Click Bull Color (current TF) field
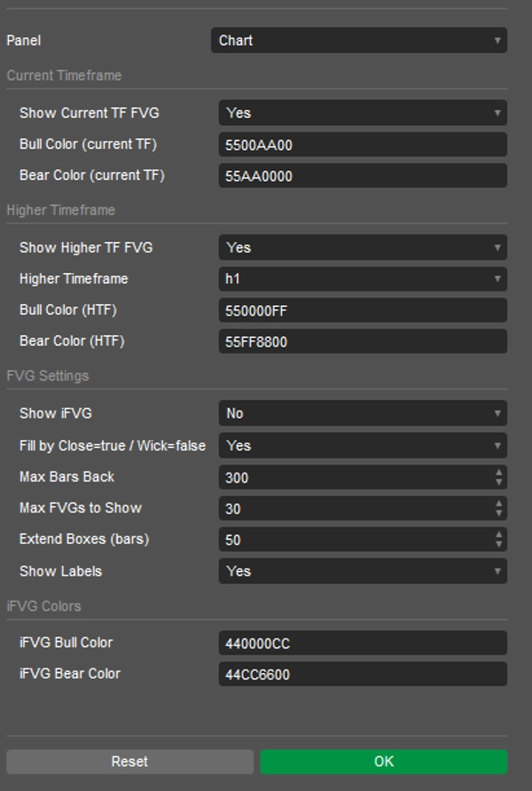 (x=363, y=145)
